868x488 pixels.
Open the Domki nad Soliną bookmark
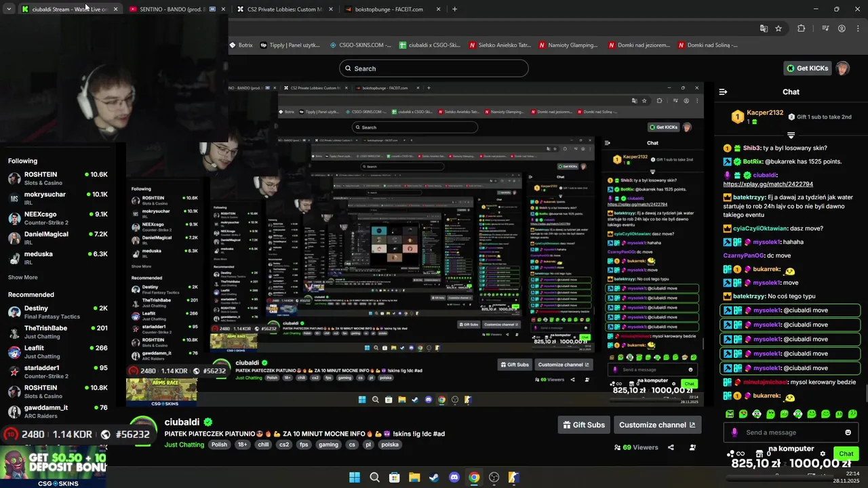tap(707, 45)
